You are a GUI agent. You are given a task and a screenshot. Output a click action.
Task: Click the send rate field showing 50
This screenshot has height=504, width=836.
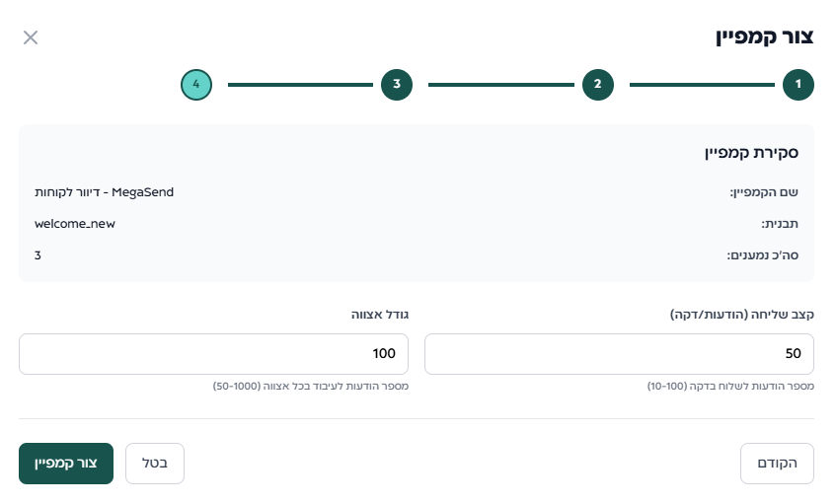coord(619,354)
